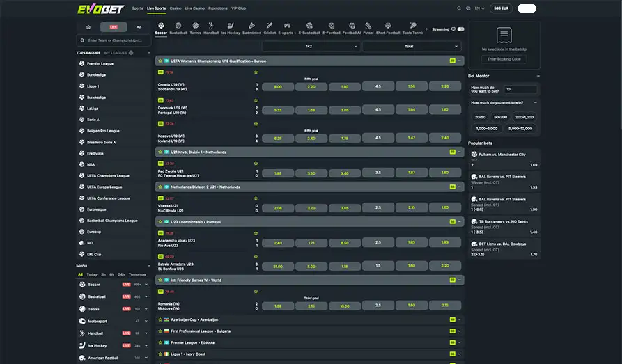The height and width of the screenshot is (364, 622).
Task: Star the First Professional League Bulgaria
Action: 160,331
